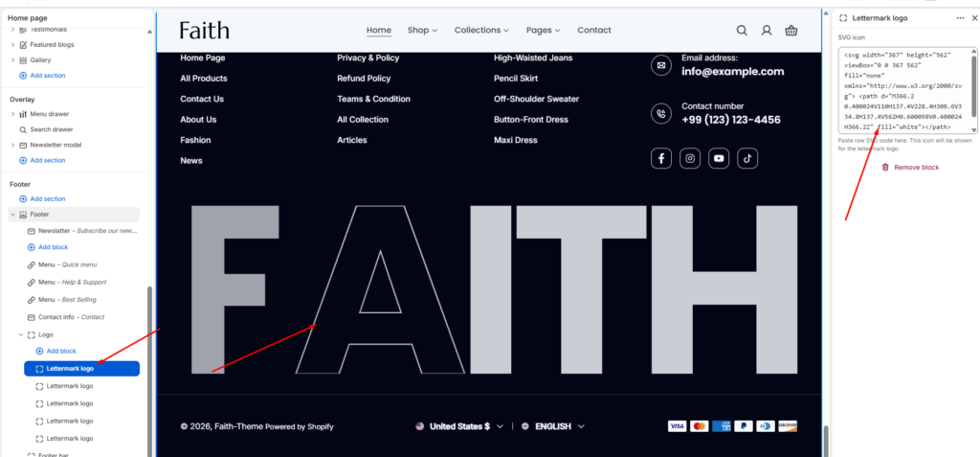Viewport: 980px width, 457px height.
Task: Visit the Facebook social icon
Action: coord(661,158)
